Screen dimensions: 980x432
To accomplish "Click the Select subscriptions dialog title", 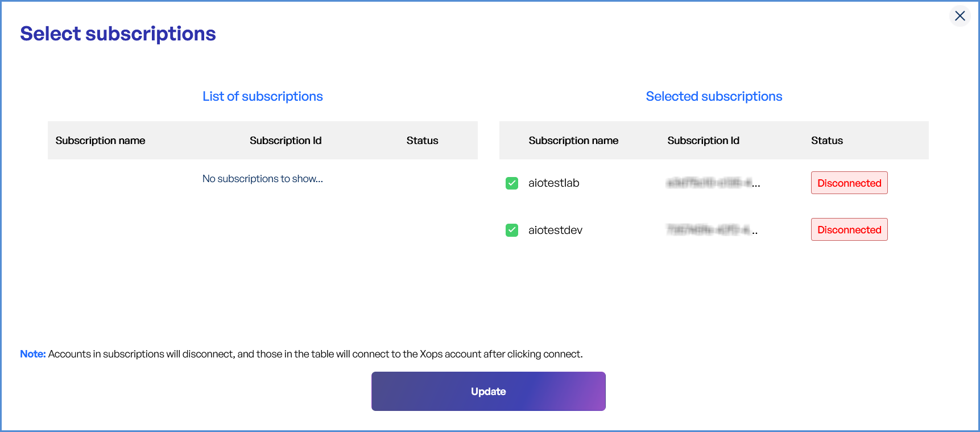I will tap(118, 34).
